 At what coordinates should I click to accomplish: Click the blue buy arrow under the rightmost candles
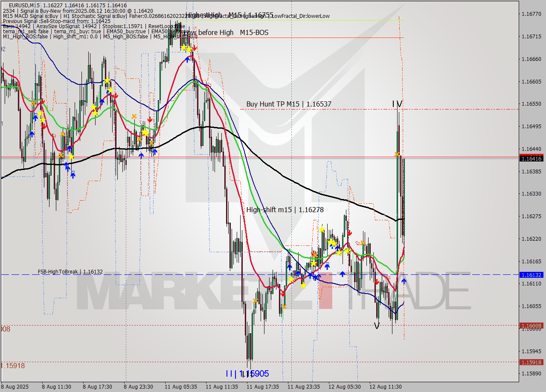click(404, 281)
